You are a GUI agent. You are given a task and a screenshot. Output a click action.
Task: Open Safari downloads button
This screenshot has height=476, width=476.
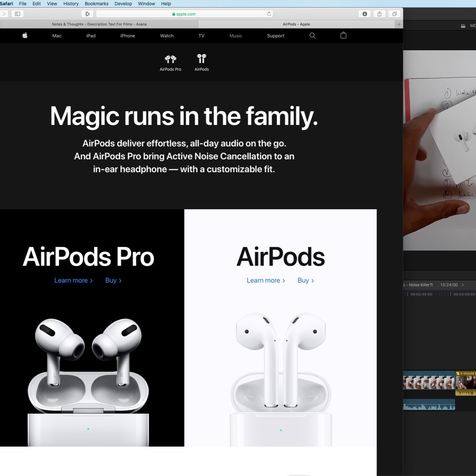coord(364,14)
